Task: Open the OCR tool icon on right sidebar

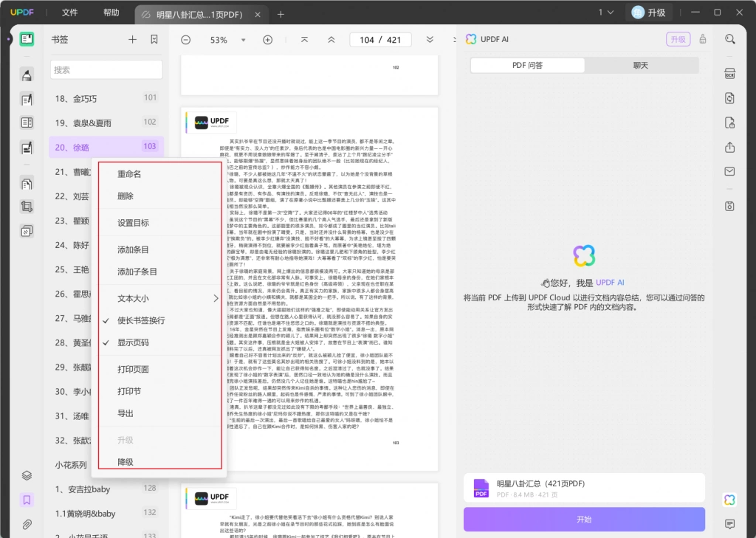Action: (730, 73)
